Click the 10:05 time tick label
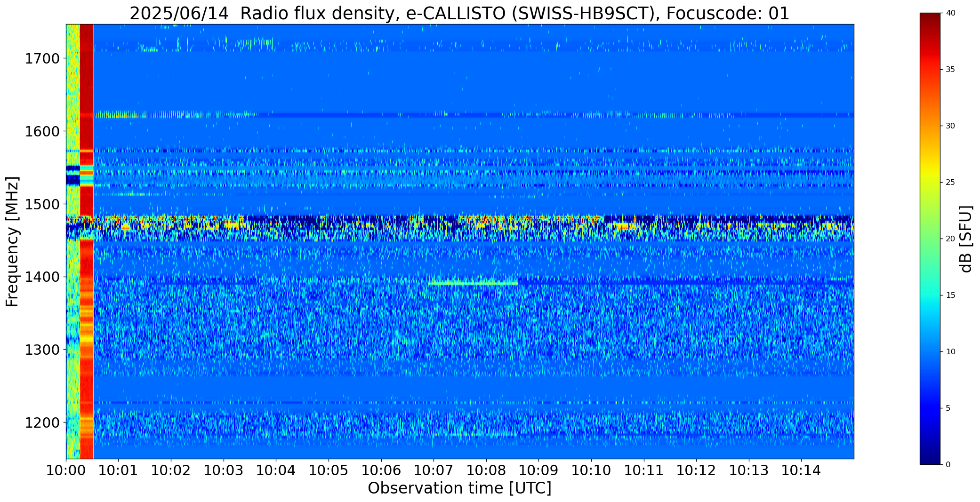This screenshot has width=980, height=502. coord(329,470)
